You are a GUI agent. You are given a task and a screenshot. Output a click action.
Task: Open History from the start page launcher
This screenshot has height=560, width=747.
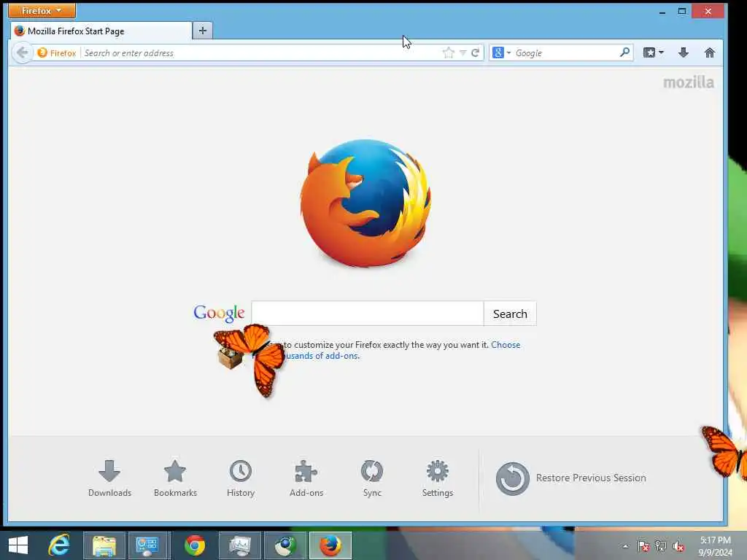pos(241,478)
